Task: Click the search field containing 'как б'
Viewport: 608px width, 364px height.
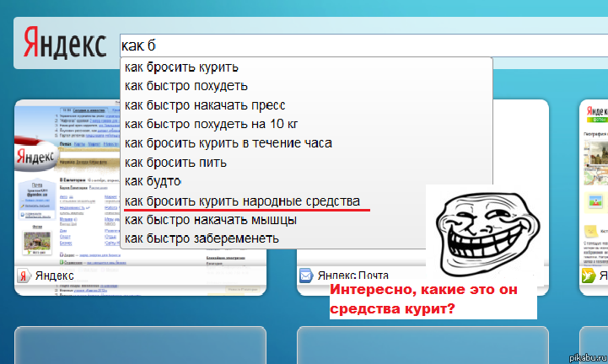Action: click(363, 45)
